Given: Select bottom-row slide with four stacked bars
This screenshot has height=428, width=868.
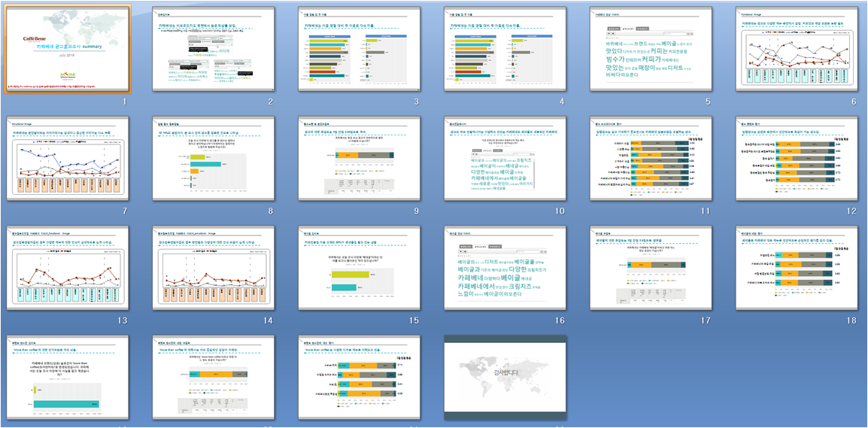Looking at the screenshot, I should pyautogui.click(x=360, y=377).
